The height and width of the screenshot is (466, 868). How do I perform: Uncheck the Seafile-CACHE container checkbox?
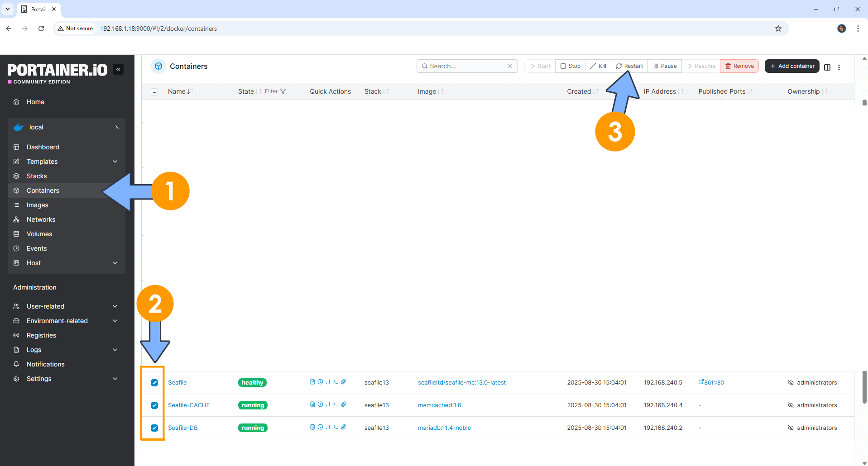(x=154, y=405)
